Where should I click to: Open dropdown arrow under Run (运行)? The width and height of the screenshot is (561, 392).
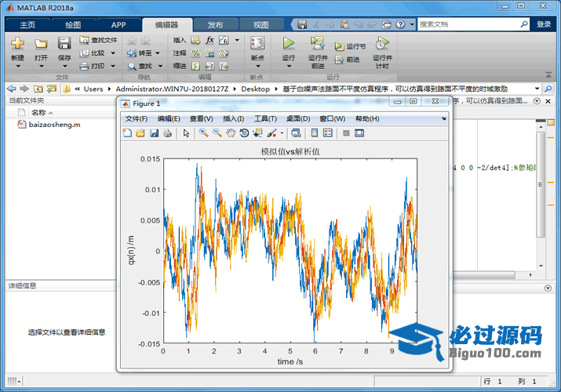click(289, 67)
